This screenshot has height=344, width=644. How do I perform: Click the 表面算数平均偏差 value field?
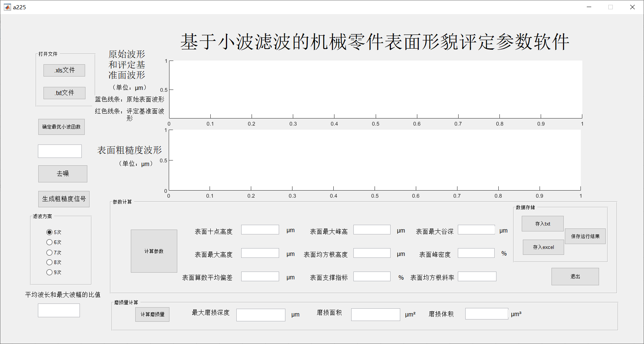point(260,276)
